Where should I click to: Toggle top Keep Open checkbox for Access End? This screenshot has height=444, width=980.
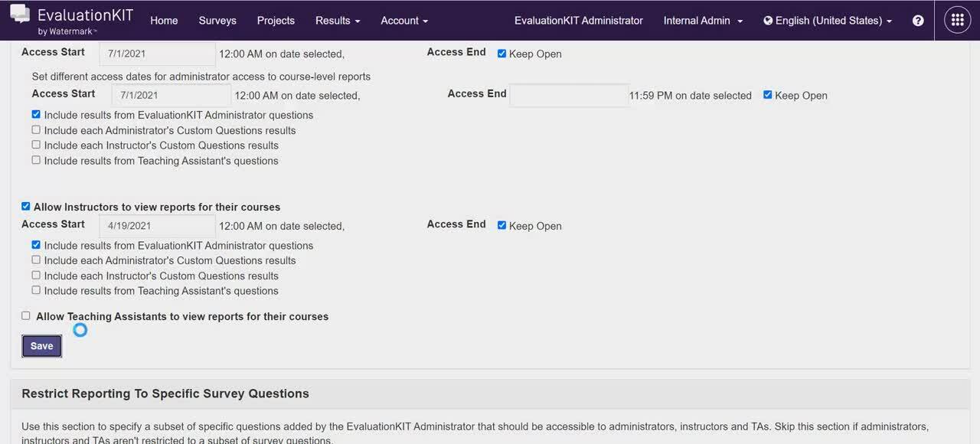click(x=501, y=54)
